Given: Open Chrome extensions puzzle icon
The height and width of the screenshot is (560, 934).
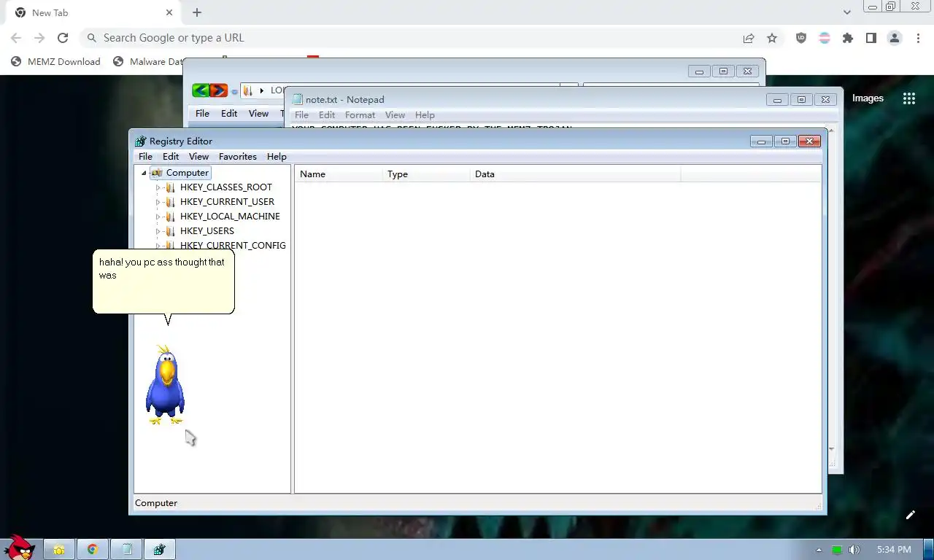Looking at the screenshot, I should 848,38.
